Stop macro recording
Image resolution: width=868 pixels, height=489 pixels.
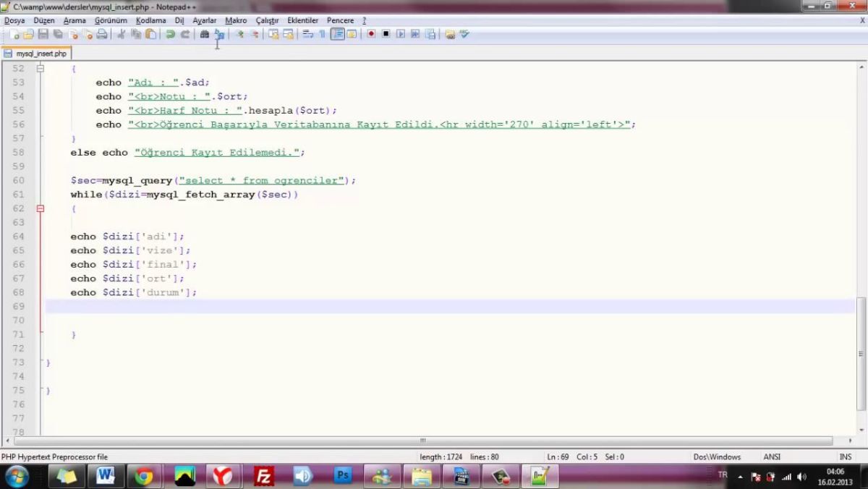coord(385,34)
